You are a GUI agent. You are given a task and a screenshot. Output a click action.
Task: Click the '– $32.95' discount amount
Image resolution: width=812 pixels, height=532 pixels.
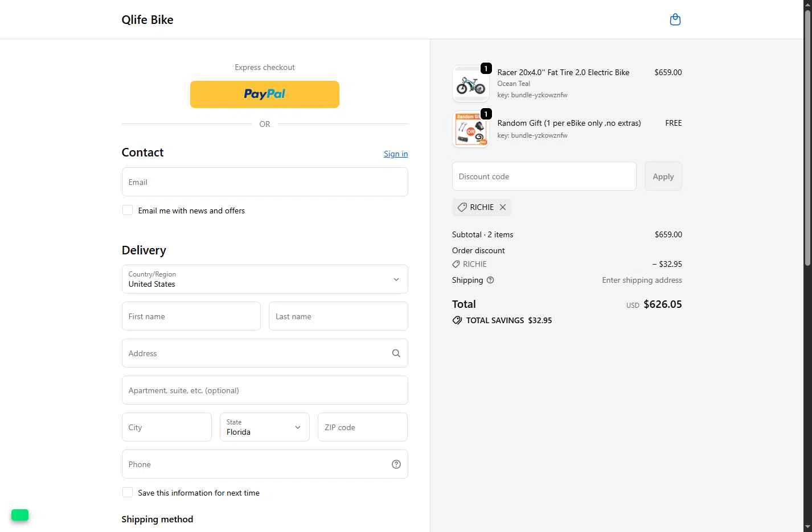pos(667,264)
